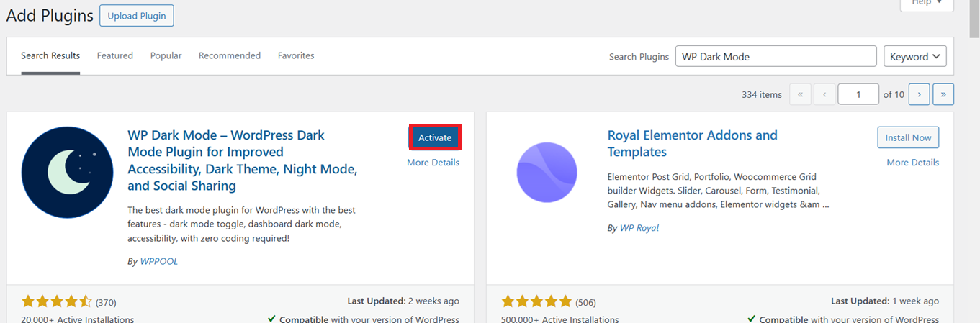Visit the WPPOOL author link
980x323 pixels.
(x=158, y=261)
